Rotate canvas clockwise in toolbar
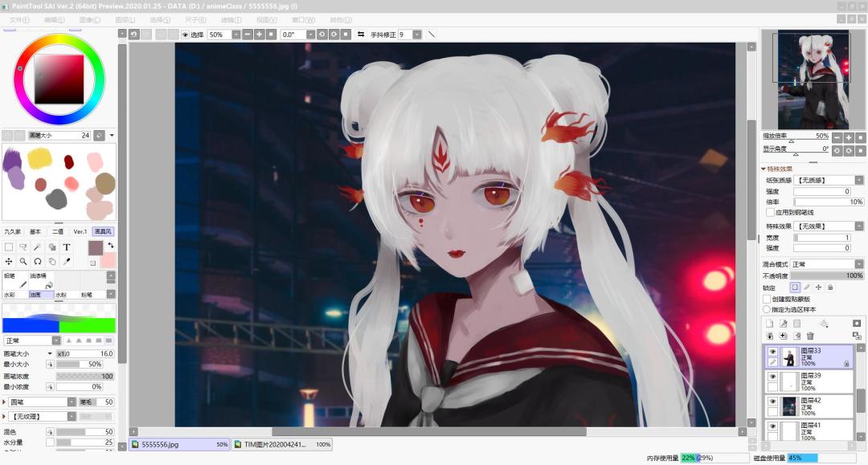The height and width of the screenshot is (465, 868). pyautogui.click(x=334, y=35)
